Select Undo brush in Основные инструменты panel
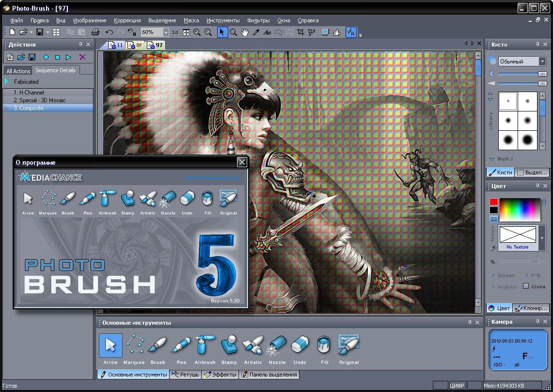Viewport: 553px width, 392px height. pyautogui.click(x=300, y=349)
